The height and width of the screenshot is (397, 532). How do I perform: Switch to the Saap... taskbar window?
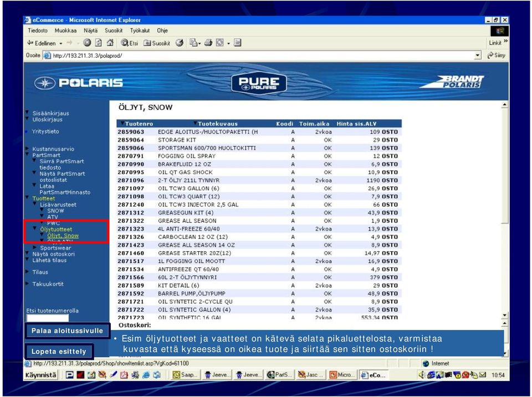pos(185,375)
